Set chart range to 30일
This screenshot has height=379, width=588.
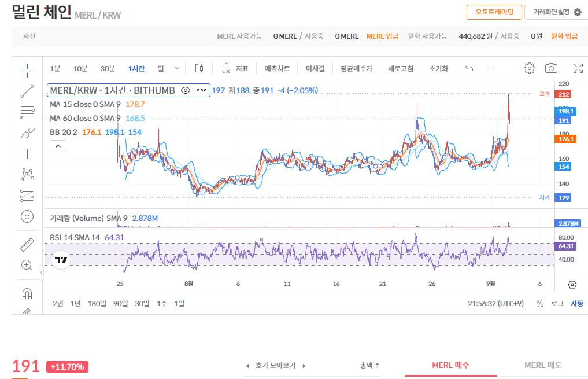point(142,303)
